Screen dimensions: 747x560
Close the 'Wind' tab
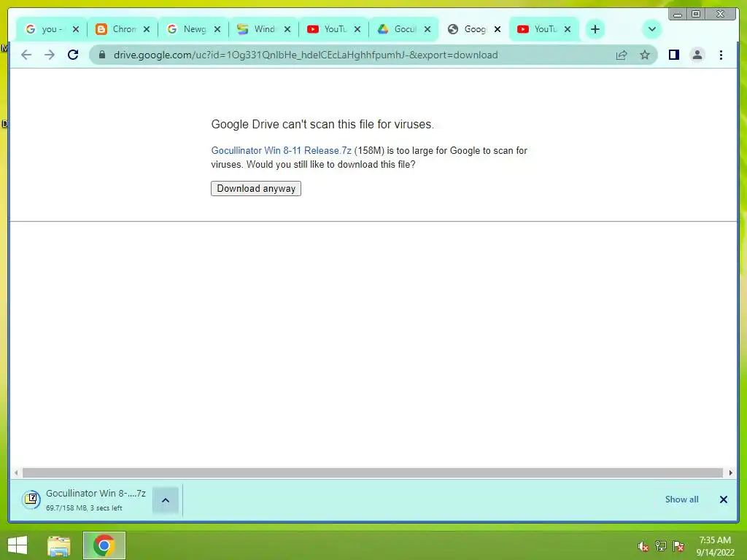pos(287,29)
